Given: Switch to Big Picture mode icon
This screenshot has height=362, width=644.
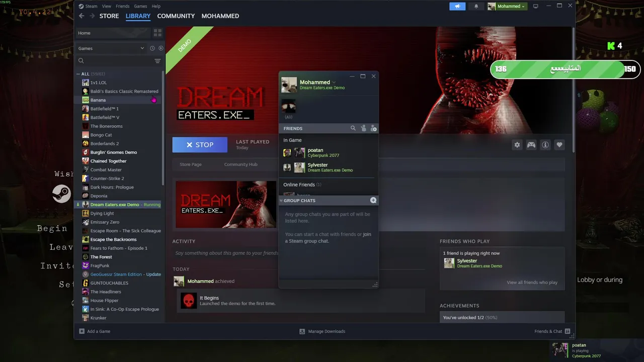Looking at the screenshot, I should click(x=536, y=6).
